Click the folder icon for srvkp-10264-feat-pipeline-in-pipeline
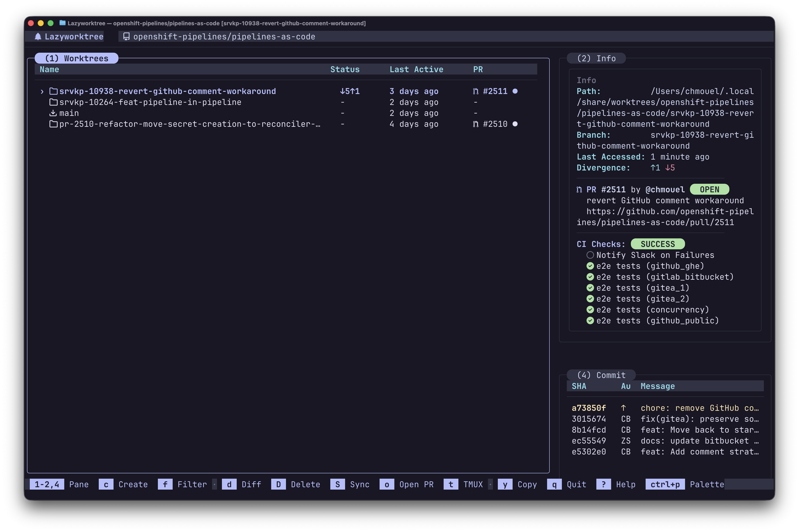 coord(53,102)
